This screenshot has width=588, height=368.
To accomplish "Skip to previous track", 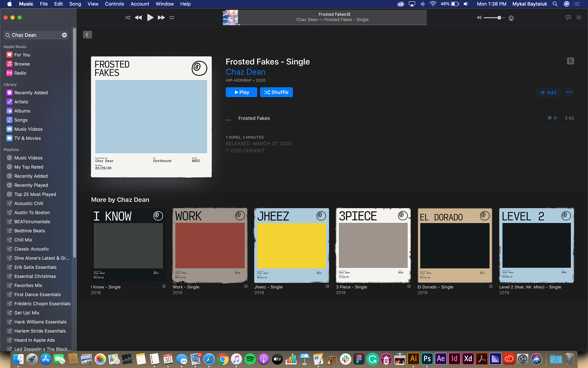I will pos(138,17).
